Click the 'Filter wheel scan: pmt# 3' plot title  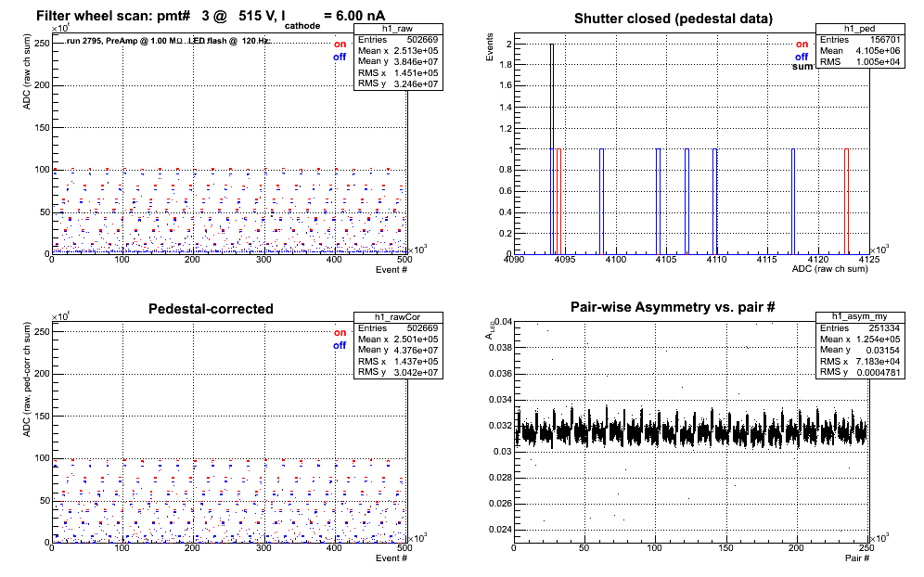click(x=211, y=17)
